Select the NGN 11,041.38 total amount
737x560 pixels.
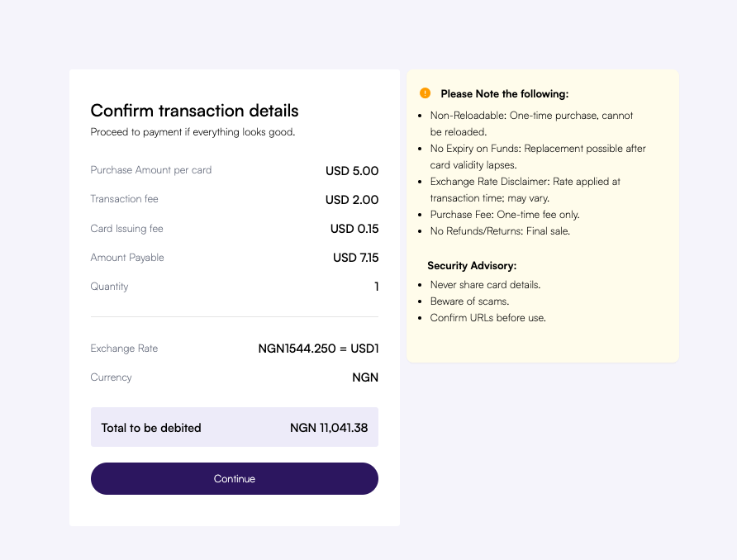(x=330, y=428)
